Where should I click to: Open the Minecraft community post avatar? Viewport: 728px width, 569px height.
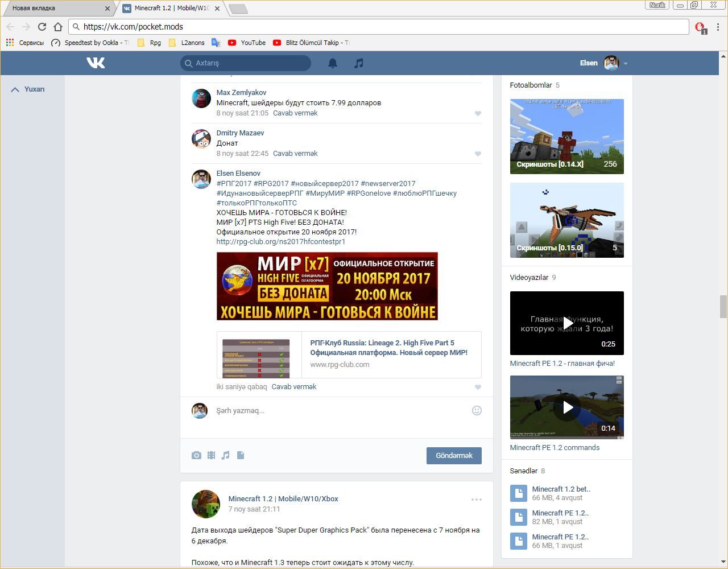(x=206, y=504)
